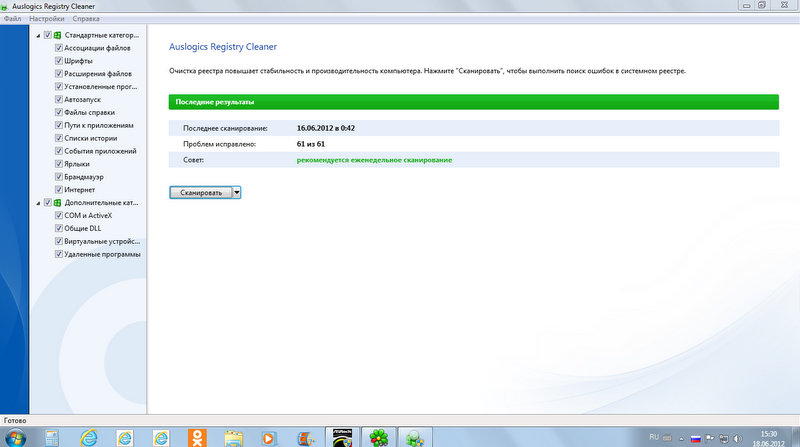Click the Сканировать button

tap(201, 192)
